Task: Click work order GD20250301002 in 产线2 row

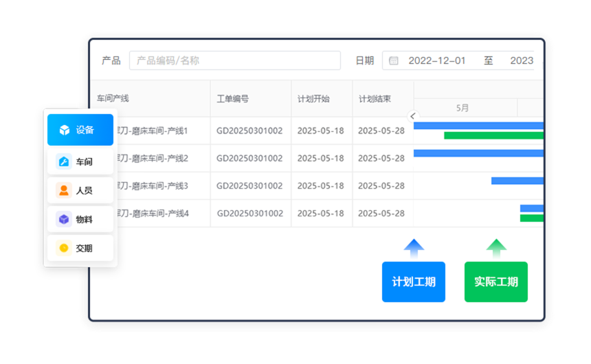Action: pos(249,158)
